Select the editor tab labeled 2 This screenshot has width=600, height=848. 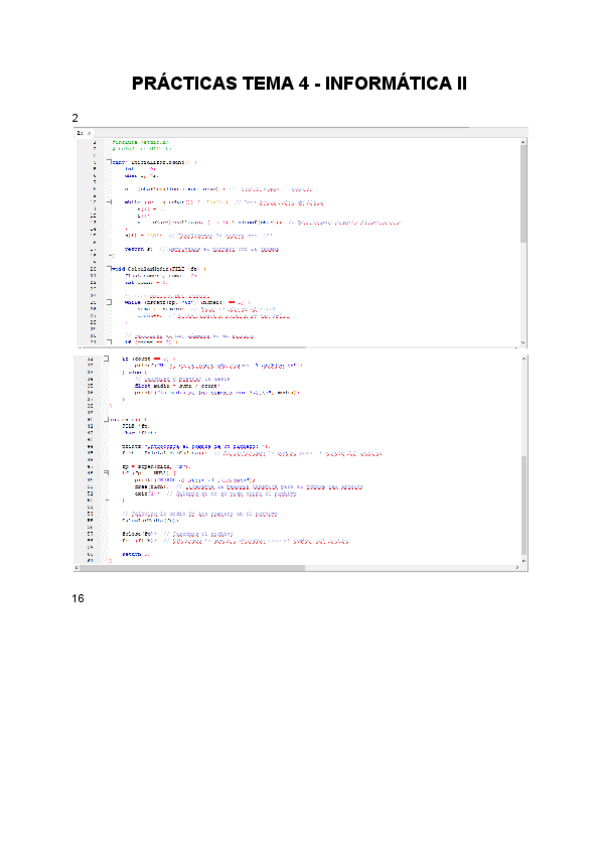pos(79,133)
